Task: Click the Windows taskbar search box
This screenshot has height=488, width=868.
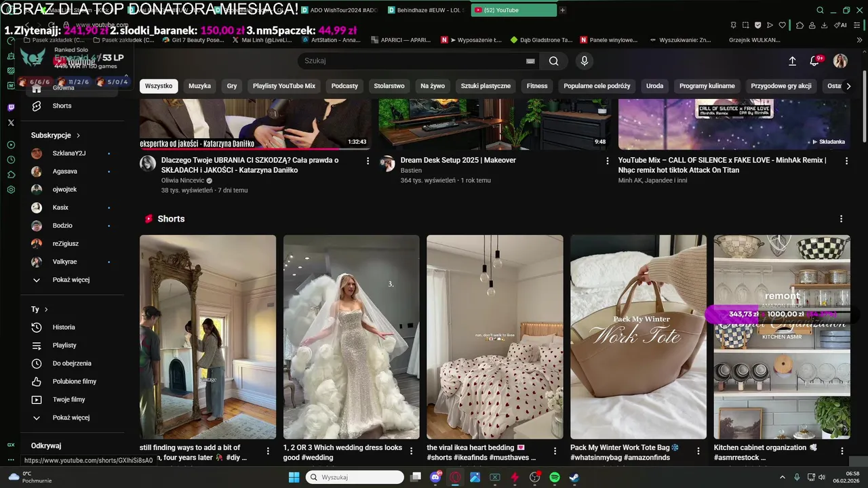Action: click(355, 477)
